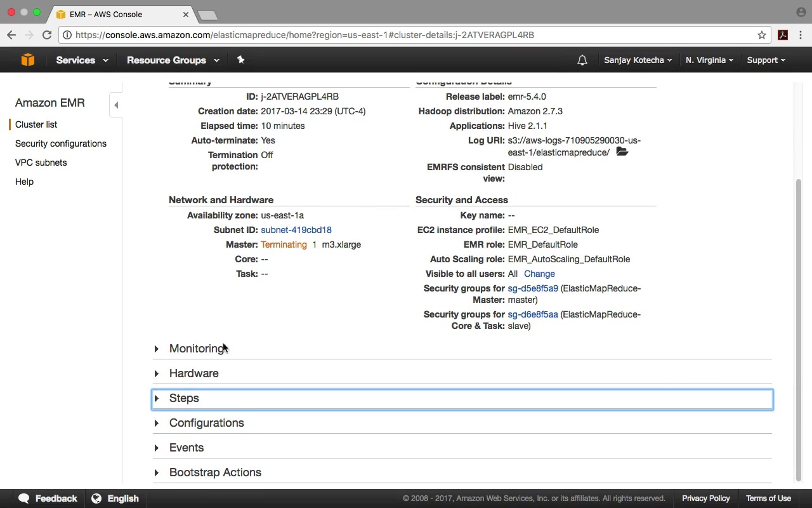Open a new browser tab
The height and width of the screenshot is (508, 812).
click(x=207, y=15)
